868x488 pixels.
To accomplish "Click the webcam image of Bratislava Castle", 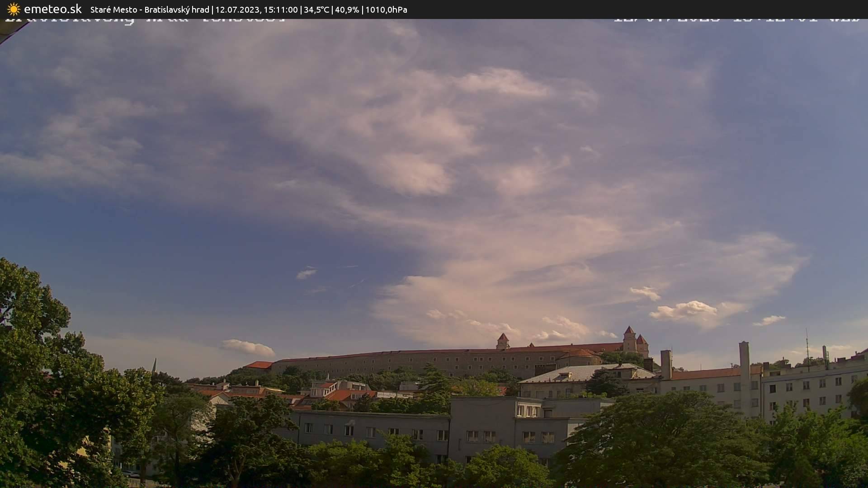I will coord(434,253).
